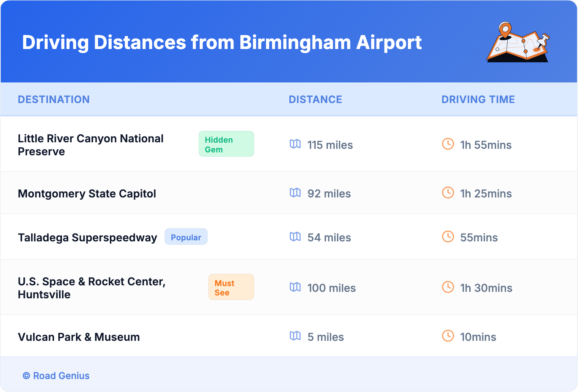Image resolution: width=578 pixels, height=392 pixels.
Task: Click the Must See badge
Action: [x=231, y=287]
